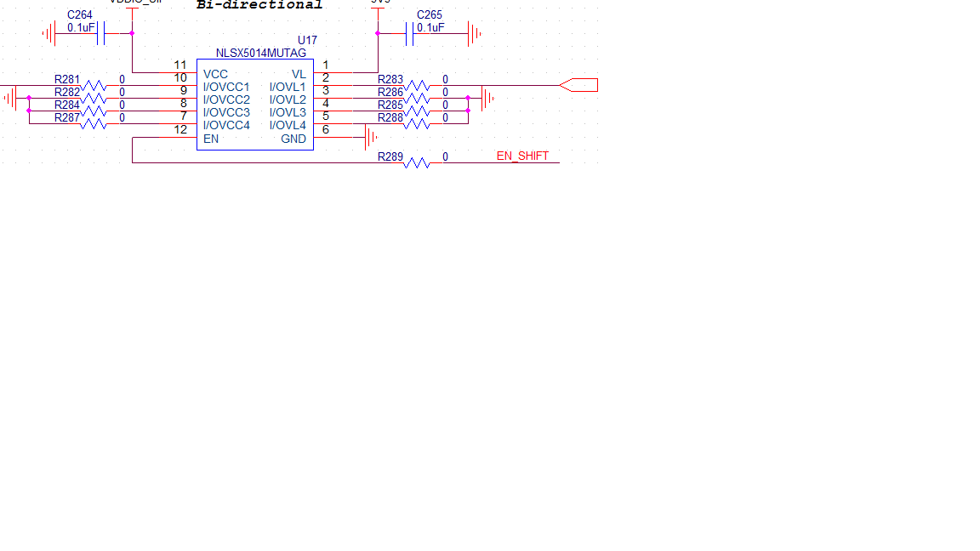
Task: Click the I/OVCC4 pin name
Action: (226, 126)
